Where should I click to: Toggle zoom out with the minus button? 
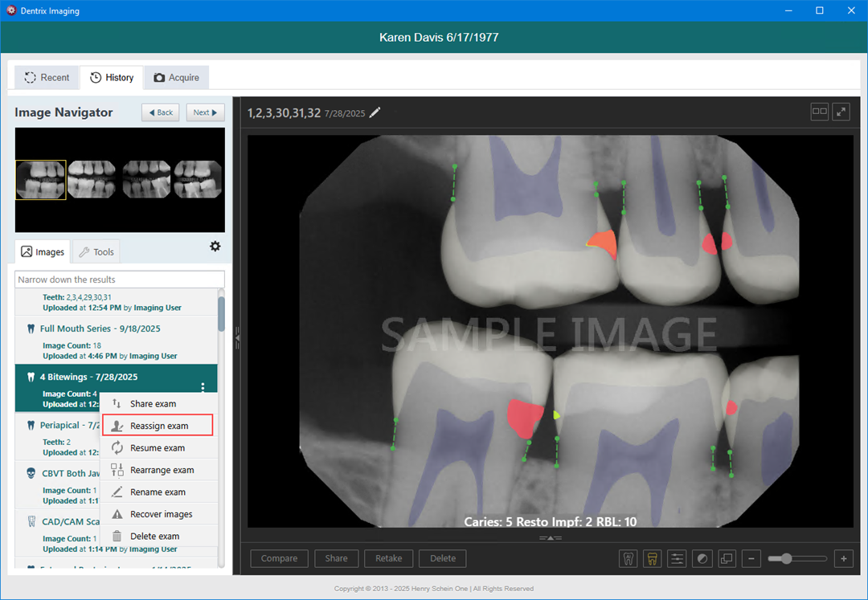tap(751, 558)
